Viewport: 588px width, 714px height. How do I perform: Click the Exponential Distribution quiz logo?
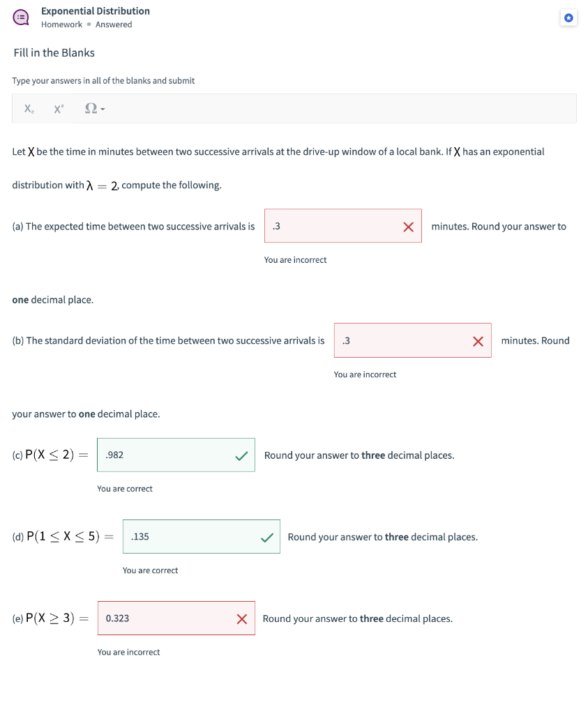[x=20, y=17]
